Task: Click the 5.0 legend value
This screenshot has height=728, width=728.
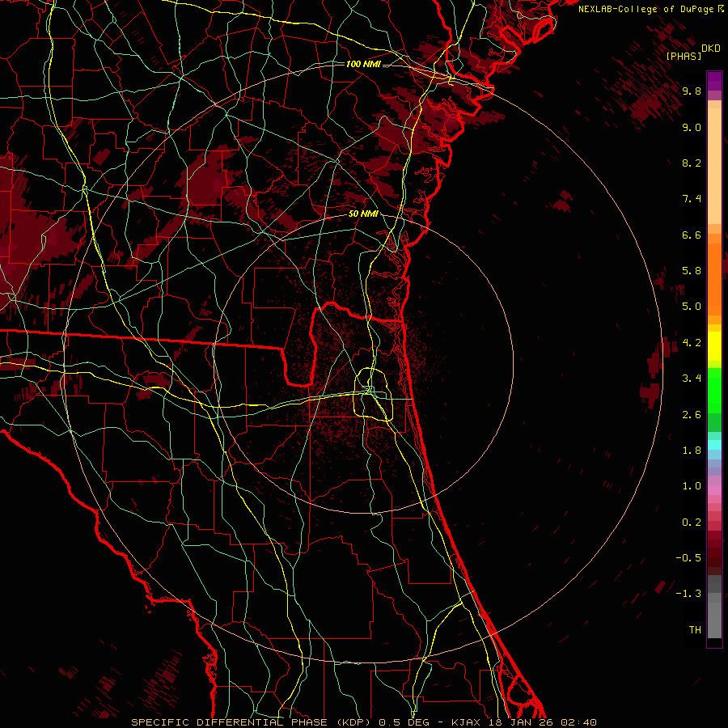Action: click(692, 307)
